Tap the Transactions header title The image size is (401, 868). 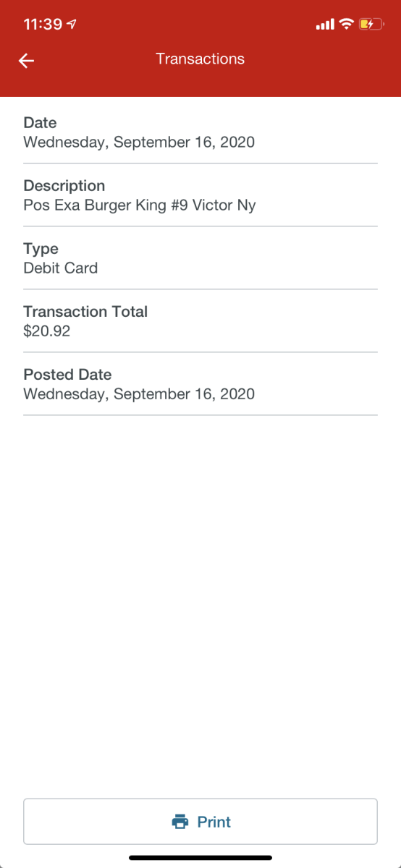pos(200,59)
